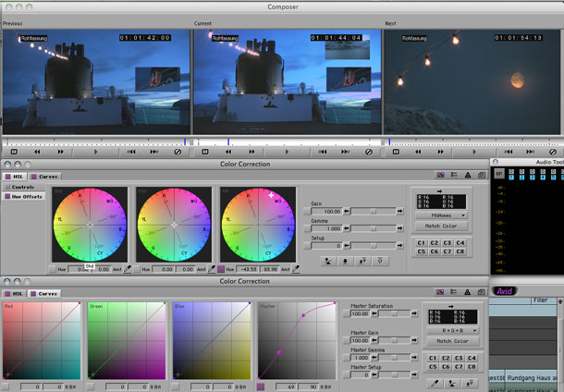Click the Red curve graph
Viewport: 564px width, 392px height.
pos(42,340)
